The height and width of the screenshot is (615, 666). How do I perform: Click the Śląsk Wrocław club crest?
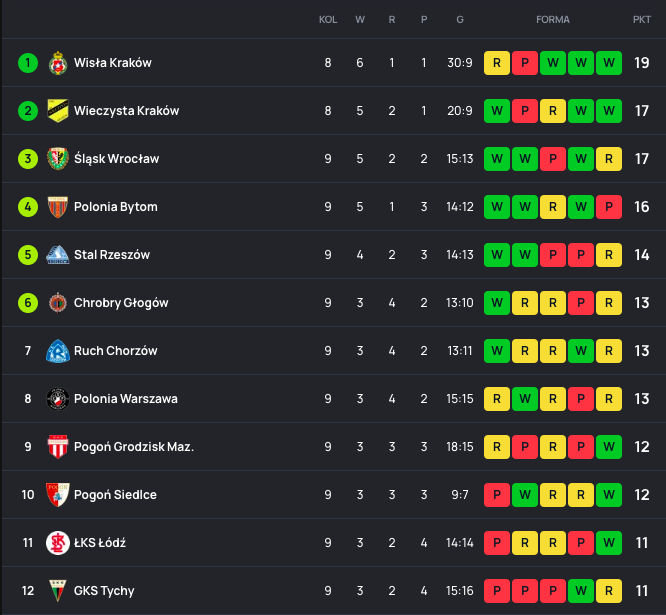click(x=58, y=159)
